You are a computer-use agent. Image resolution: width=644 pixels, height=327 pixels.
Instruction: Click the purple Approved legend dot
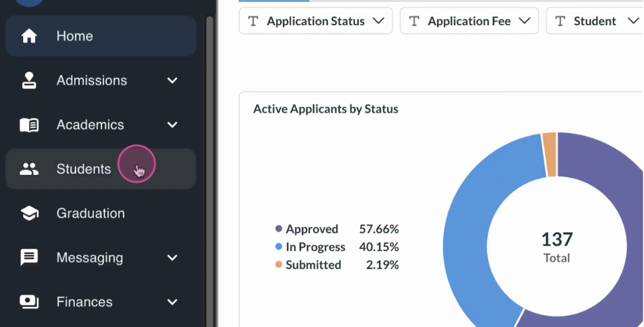279,229
